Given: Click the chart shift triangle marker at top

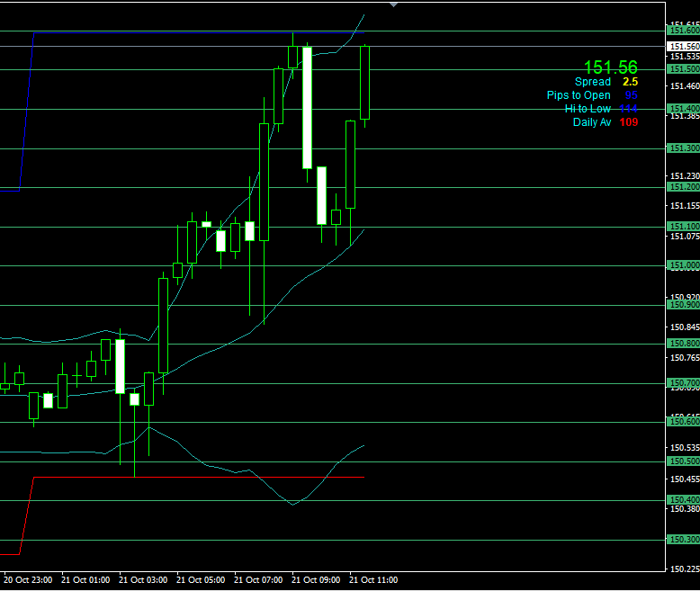Looking at the screenshot, I should click(393, 4).
